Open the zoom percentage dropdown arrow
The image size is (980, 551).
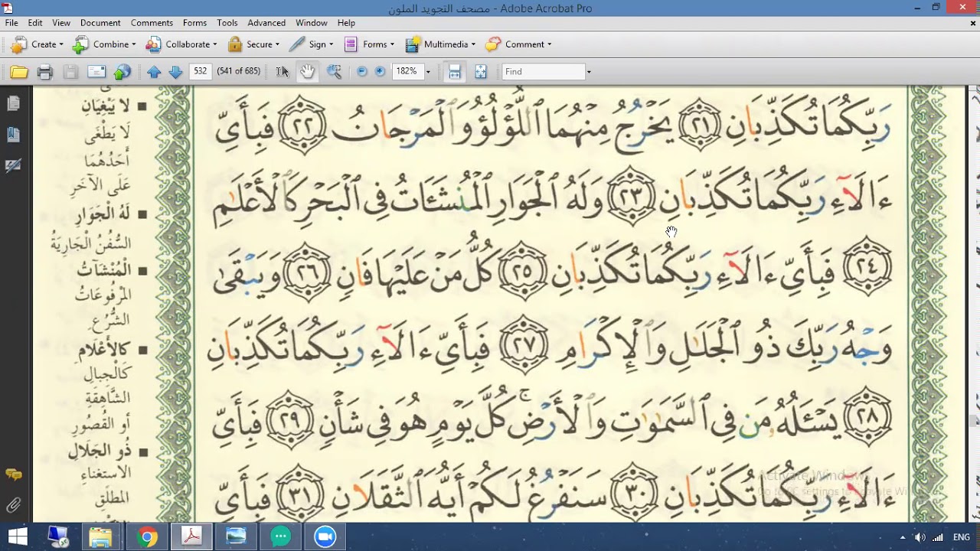coord(428,72)
